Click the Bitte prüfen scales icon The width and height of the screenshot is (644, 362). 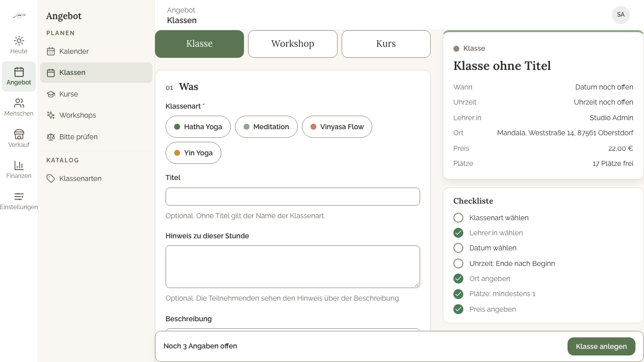pos(51,137)
